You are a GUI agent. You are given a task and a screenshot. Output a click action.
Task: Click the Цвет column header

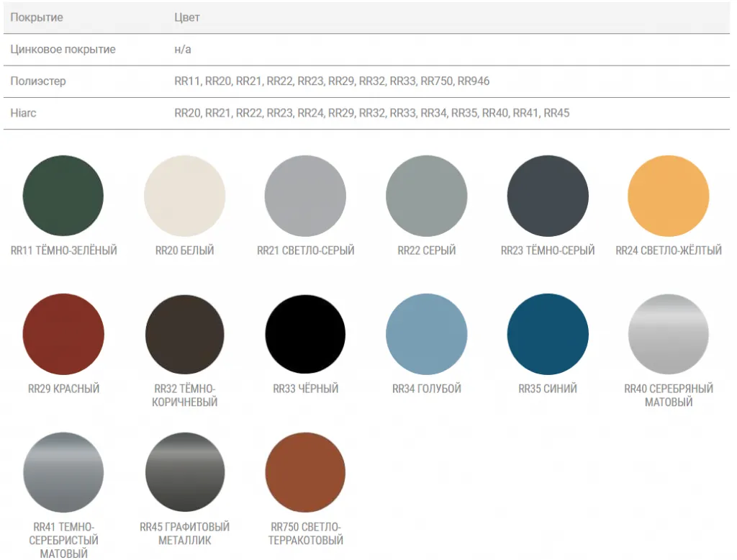point(187,18)
